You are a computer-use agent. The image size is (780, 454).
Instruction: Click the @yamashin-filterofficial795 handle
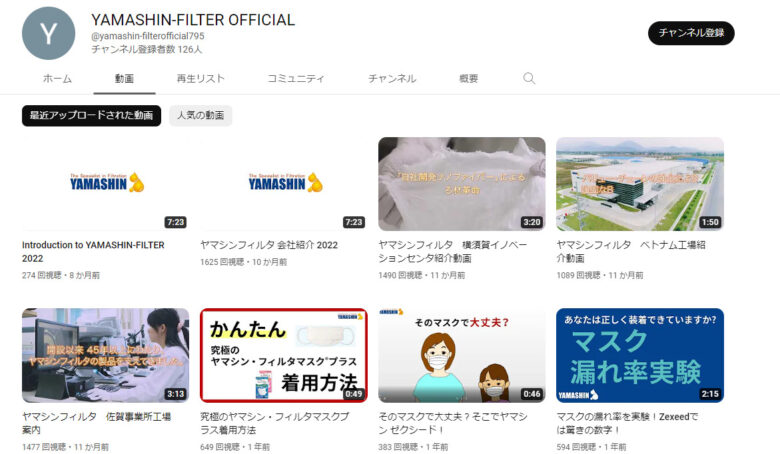[148, 36]
